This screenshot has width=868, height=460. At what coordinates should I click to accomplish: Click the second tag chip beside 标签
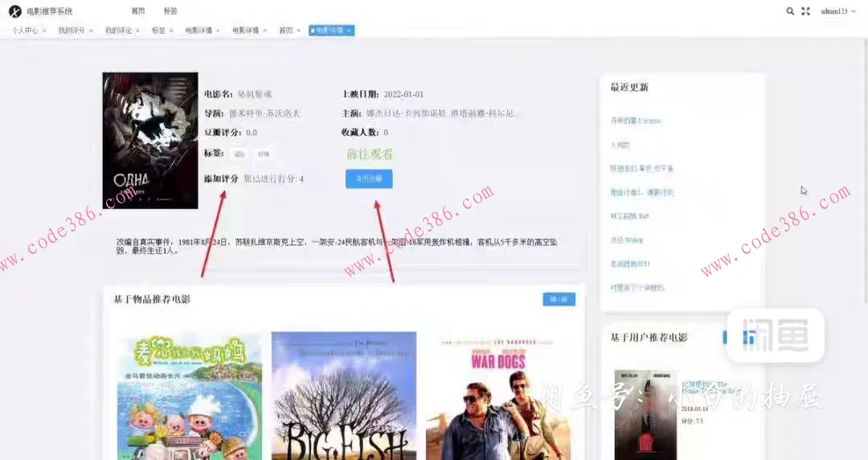click(x=264, y=154)
